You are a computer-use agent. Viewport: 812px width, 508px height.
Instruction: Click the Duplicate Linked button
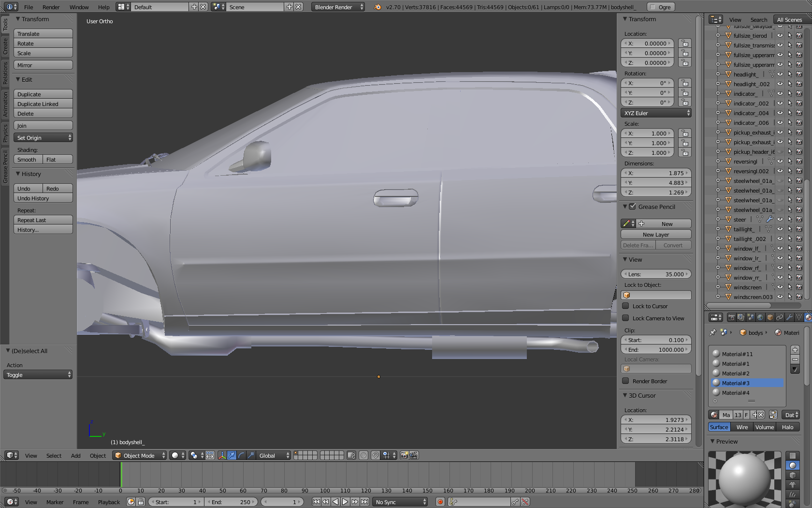pyautogui.click(x=43, y=104)
